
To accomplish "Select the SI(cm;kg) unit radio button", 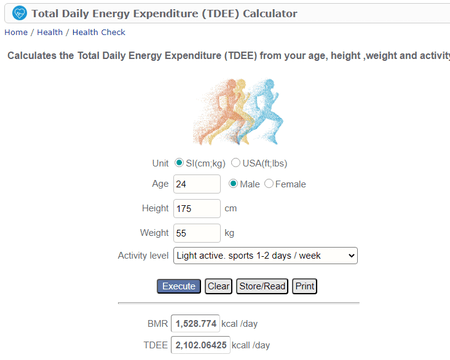I will click(x=179, y=163).
